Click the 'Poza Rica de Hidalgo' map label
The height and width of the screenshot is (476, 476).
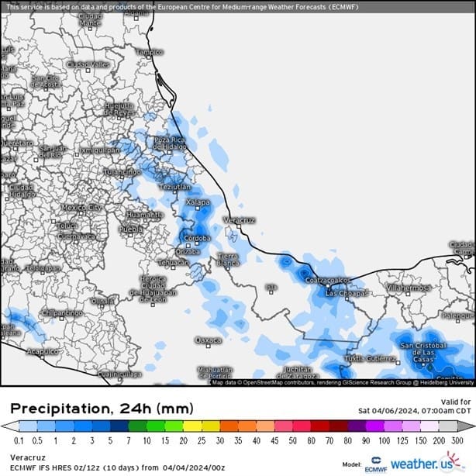[170, 143]
